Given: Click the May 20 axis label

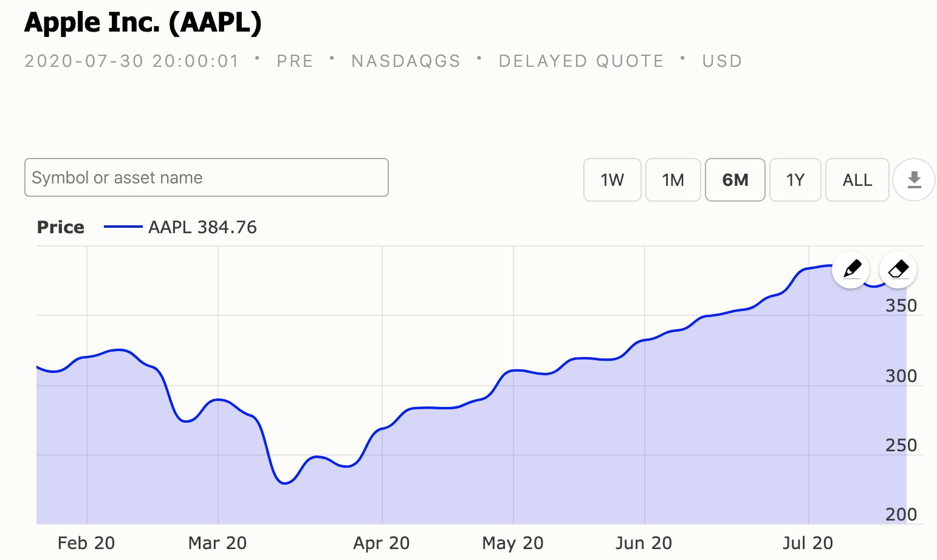Looking at the screenshot, I should click(513, 543).
